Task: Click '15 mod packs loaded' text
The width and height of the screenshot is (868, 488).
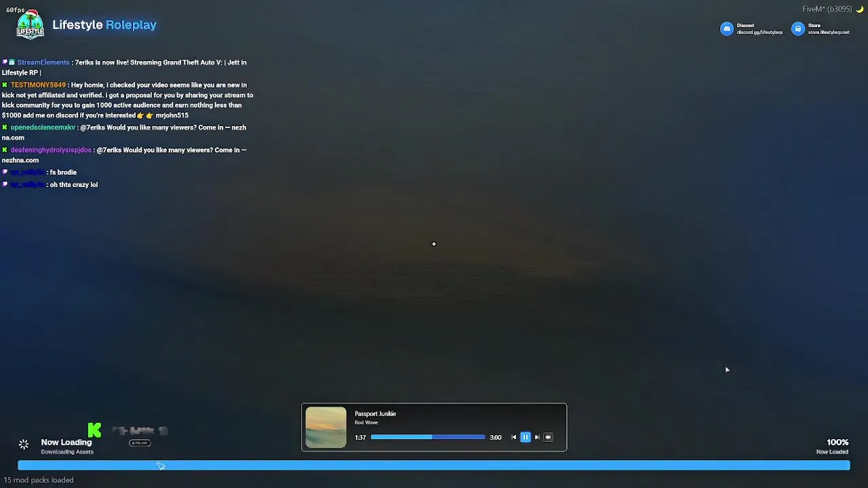Action: (x=39, y=480)
